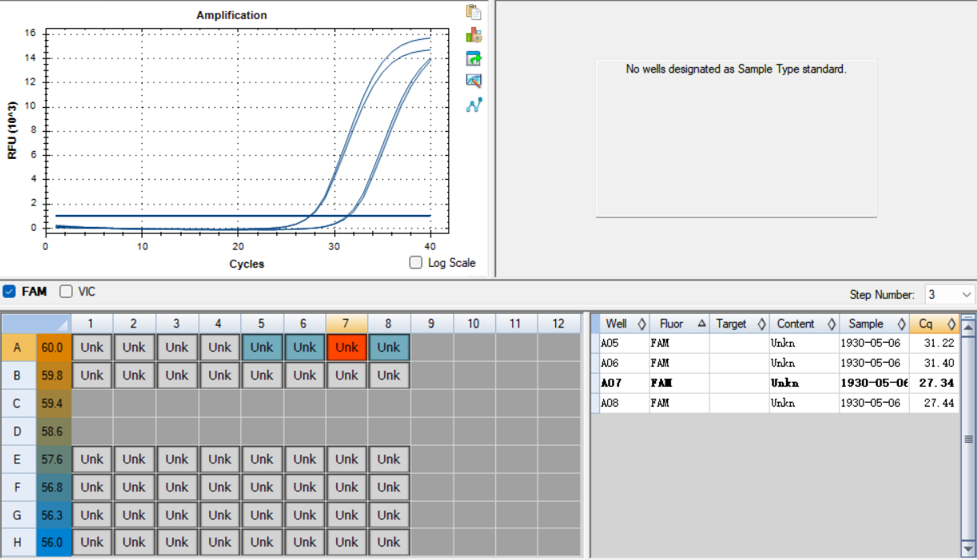Select well A5 in the plate
Image resolution: width=977 pixels, height=560 pixels.
tap(262, 348)
